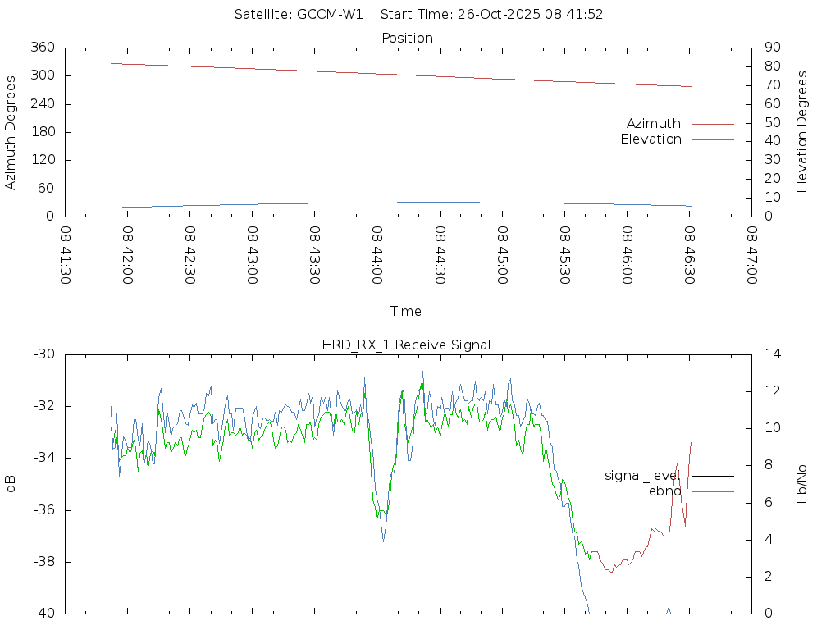Click the Elevation legend label
Image resolution: width=840 pixels, height=630 pixels.
coord(651,139)
